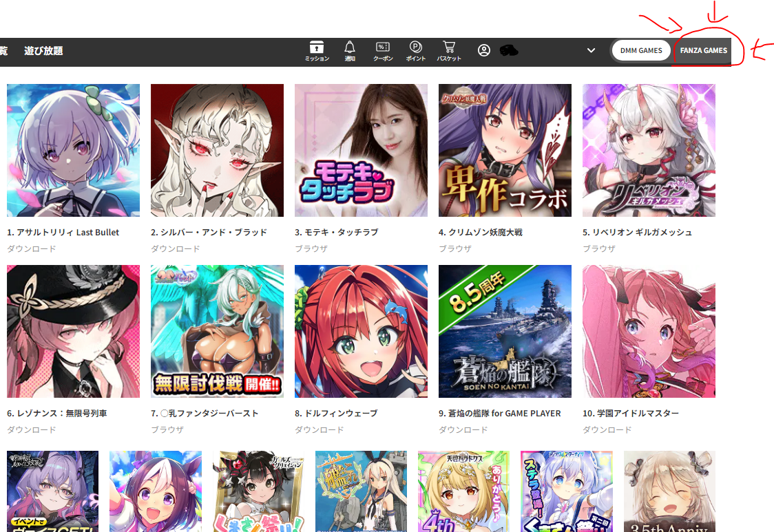The image size is (774, 532).
Task: Open 学園アイドルマスター game thumbnail
Action: tap(649, 331)
